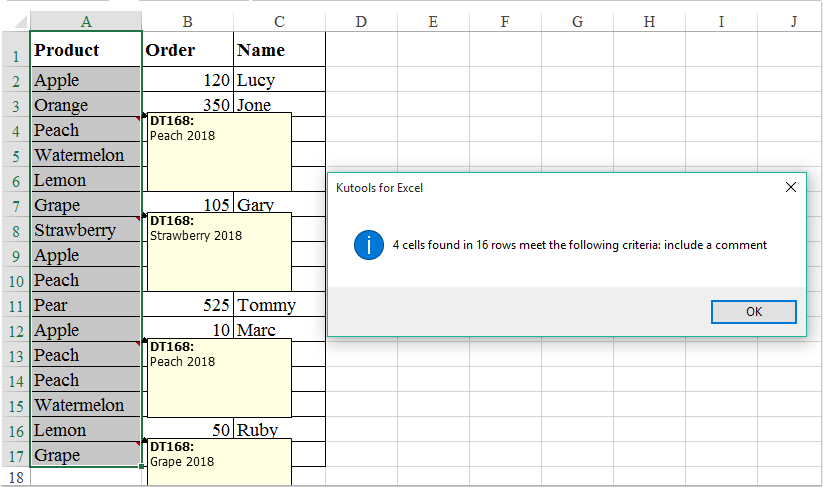This screenshot has height=487, width=823.
Task: Click the Kutools for Excel title bar
Action: 540,187
